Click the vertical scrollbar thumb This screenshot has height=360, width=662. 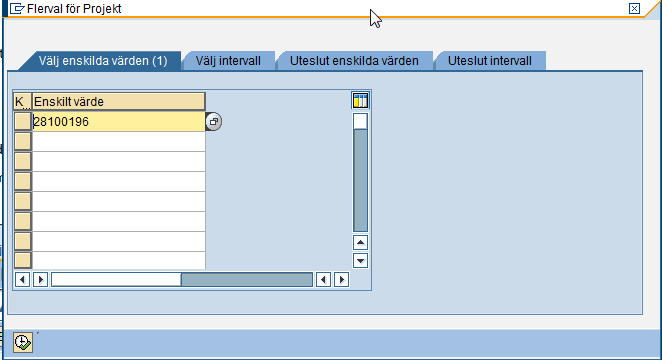[360, 121]
